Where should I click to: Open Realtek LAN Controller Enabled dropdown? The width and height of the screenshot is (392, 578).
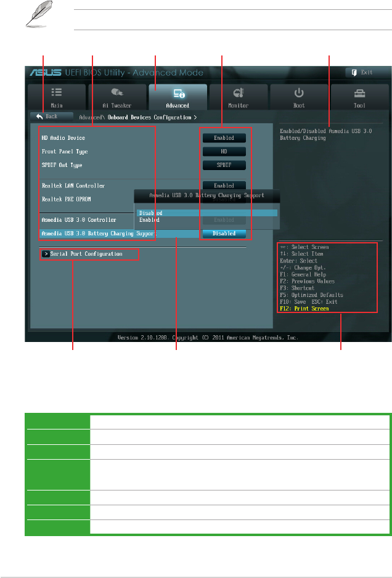[x=224, y=185]
